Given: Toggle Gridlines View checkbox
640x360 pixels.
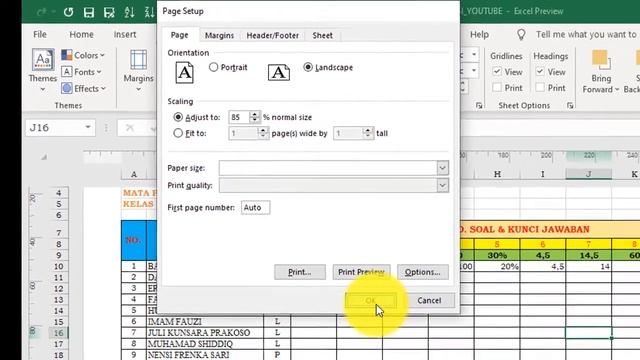Looking at the screenshot, I should tap(497, 71).
